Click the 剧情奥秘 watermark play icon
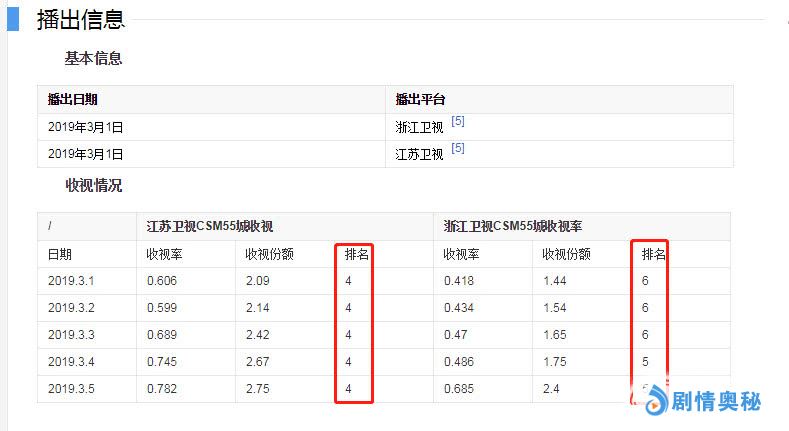The height and width of the screenshot is (431, 789). (x=655, y=403)
